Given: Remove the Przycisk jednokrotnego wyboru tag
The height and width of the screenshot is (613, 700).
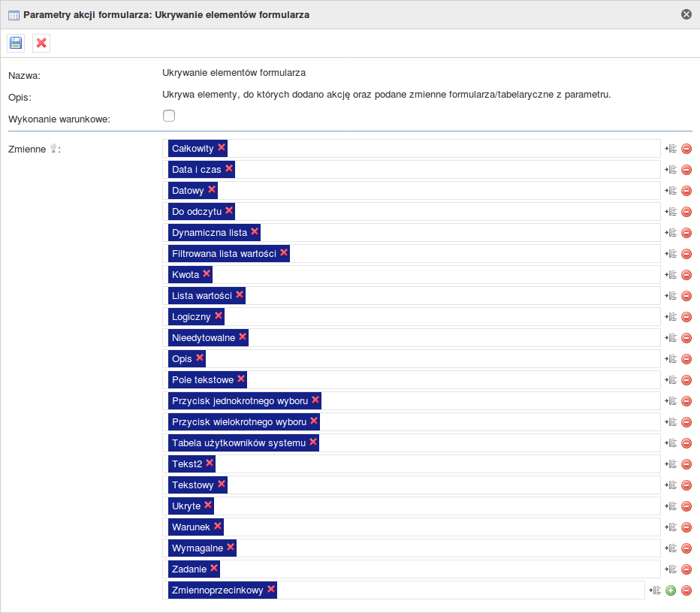Looking at the screenshot, I should click(315, 400).
